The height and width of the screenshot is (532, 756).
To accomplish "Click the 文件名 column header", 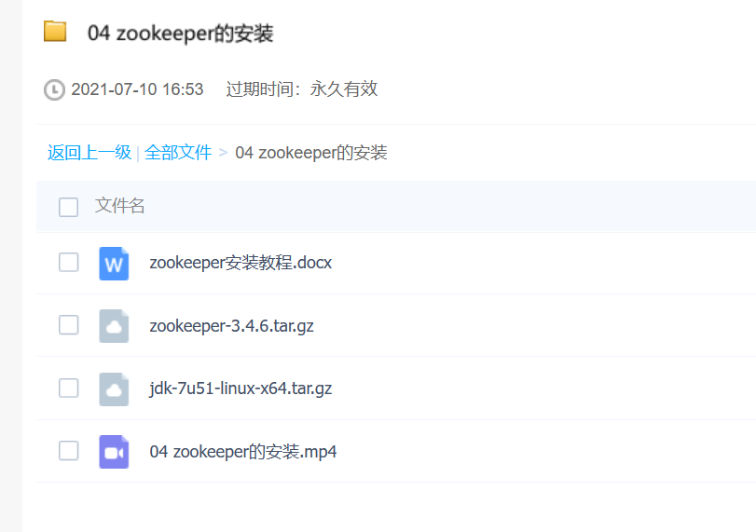I will click(x=120, y=206).
